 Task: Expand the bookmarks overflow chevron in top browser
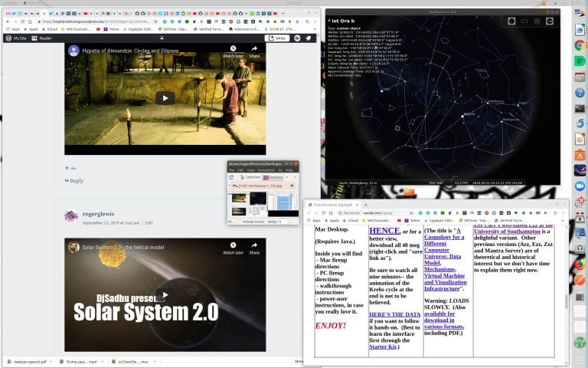(x=314, y=29)
